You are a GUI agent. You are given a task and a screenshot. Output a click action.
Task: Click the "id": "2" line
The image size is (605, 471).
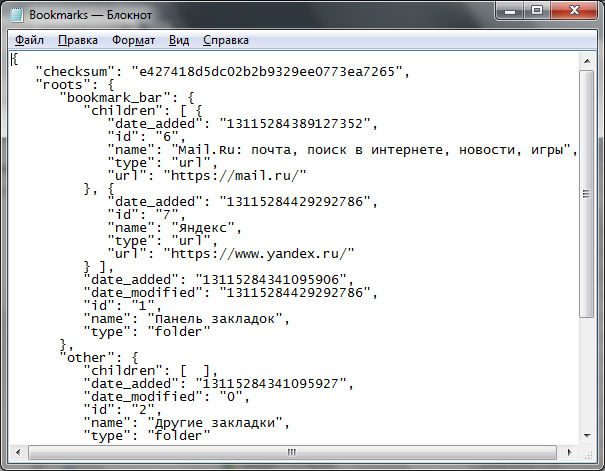click(123, 410)
